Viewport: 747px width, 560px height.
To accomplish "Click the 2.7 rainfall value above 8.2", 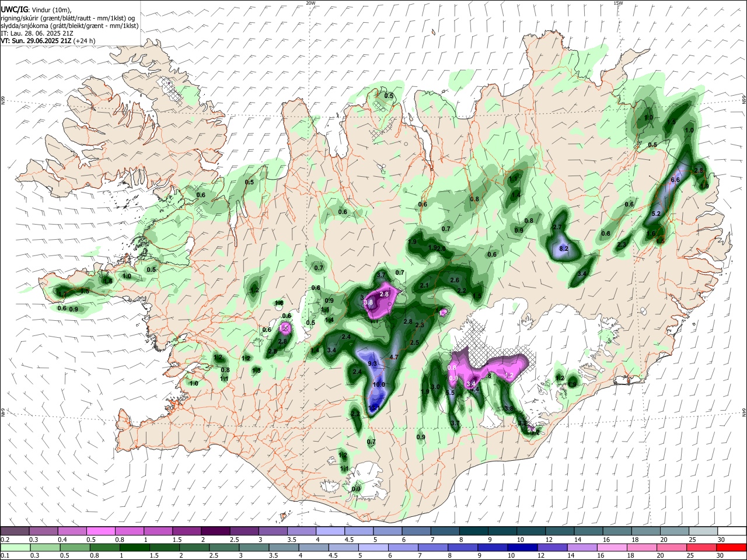I will pos(557,228).
